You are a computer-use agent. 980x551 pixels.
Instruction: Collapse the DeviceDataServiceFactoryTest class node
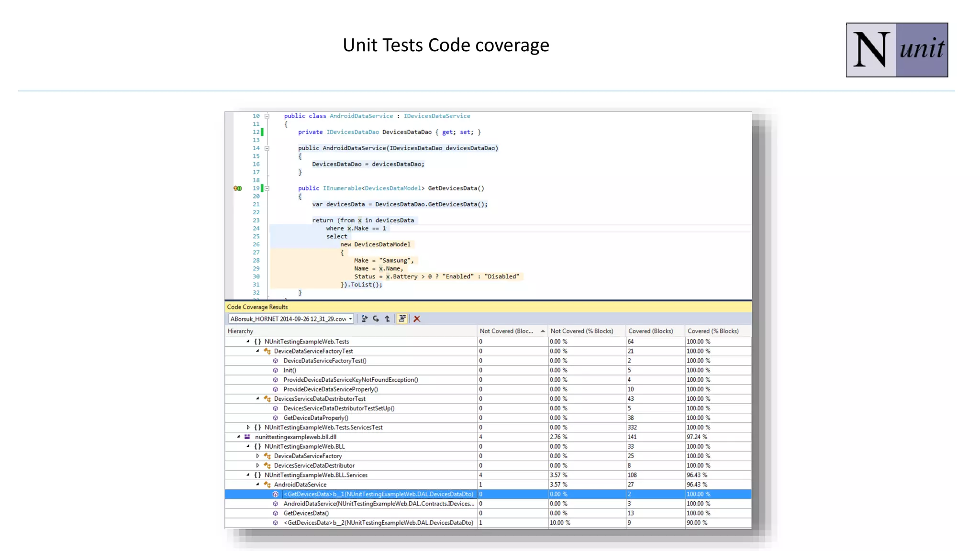257,351
